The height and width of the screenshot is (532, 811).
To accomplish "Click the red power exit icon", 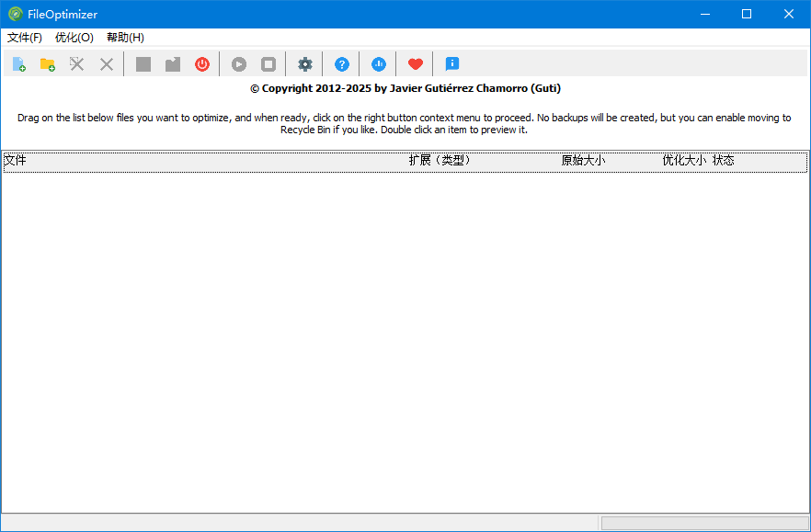I will [x=202, y=64].
